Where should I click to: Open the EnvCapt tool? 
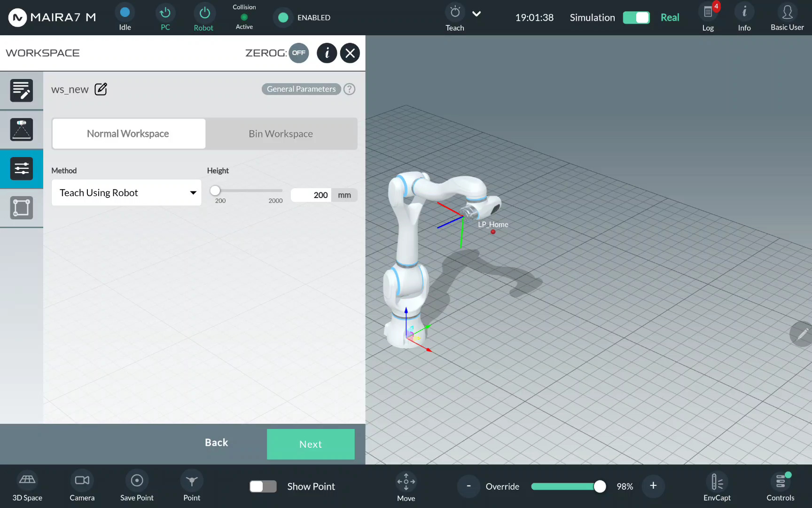pos(717,486)
